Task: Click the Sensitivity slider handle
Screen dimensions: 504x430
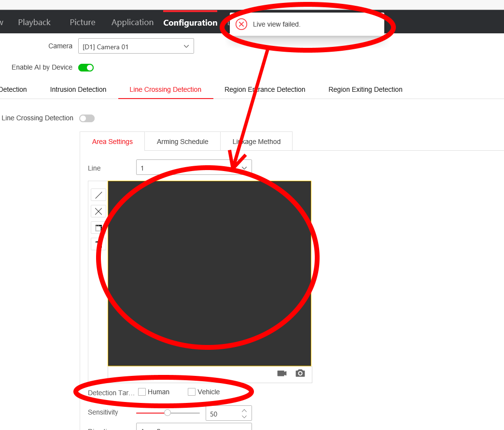Action: (168, 413)
